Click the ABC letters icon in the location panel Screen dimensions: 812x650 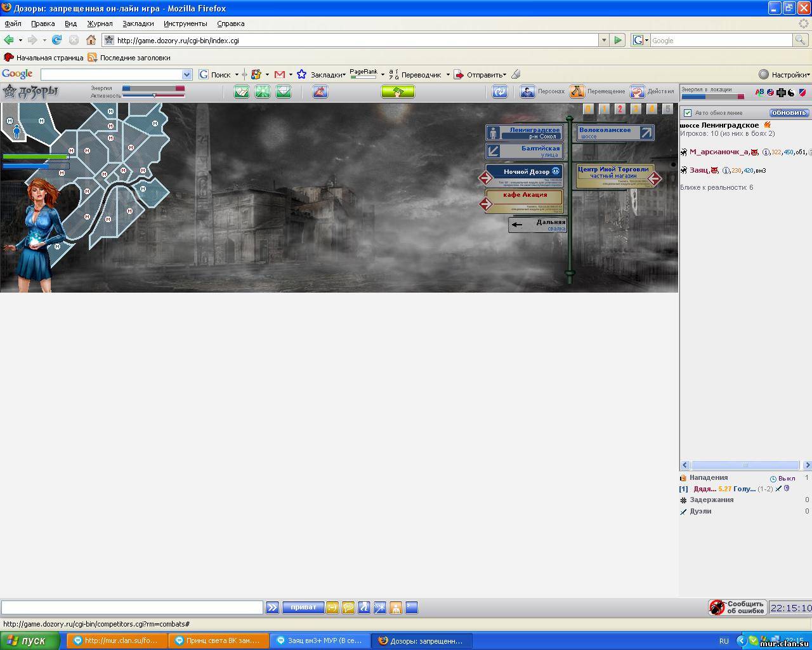pyautogui.click(x=759, y=93)
